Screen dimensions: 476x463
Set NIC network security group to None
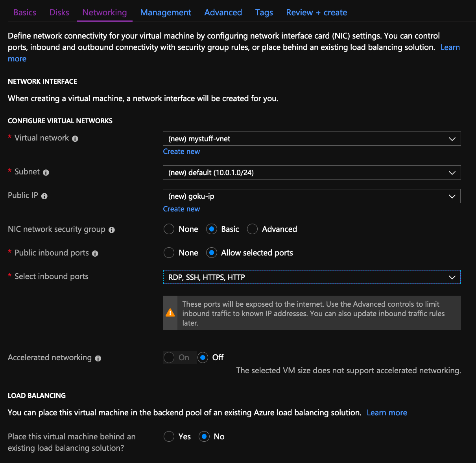[x=169, y=229]
